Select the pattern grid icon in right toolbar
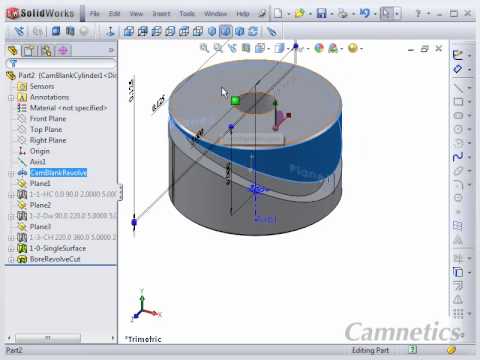 [458, 314]
